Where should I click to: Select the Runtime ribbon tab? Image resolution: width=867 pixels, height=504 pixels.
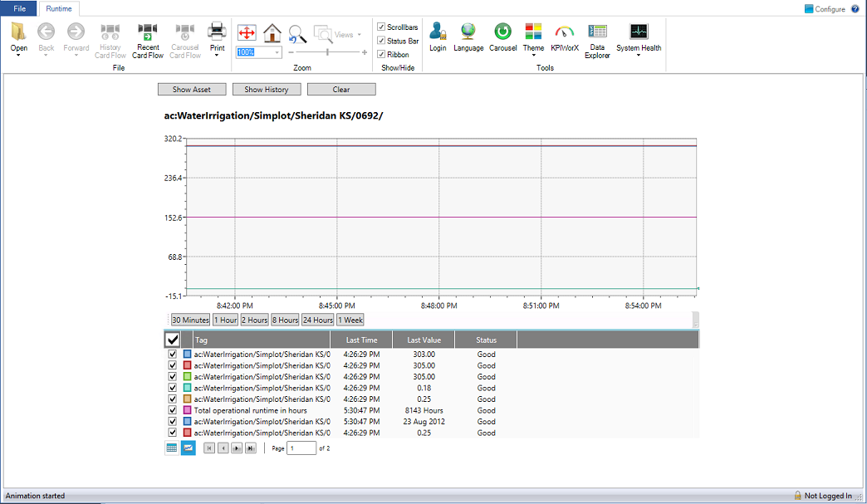pyautogui.click(x=57, y=9)
